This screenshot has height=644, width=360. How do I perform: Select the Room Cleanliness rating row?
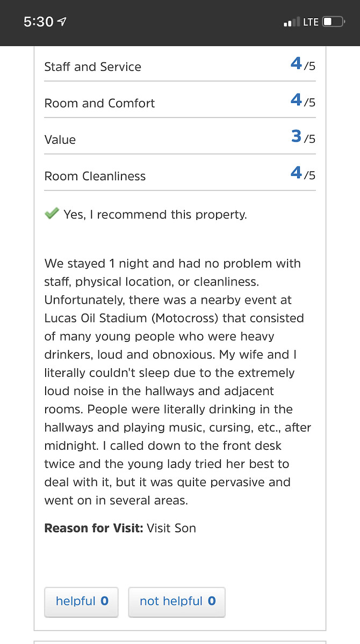(180, 173)
